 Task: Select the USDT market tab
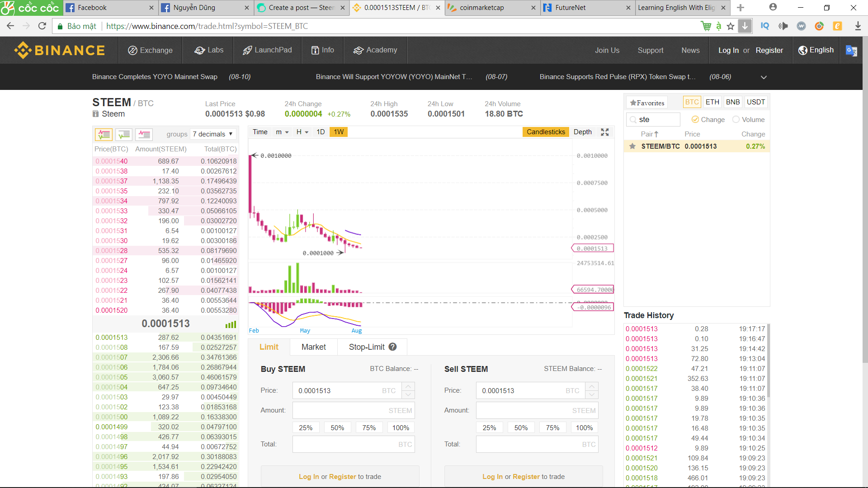point(755,102)
